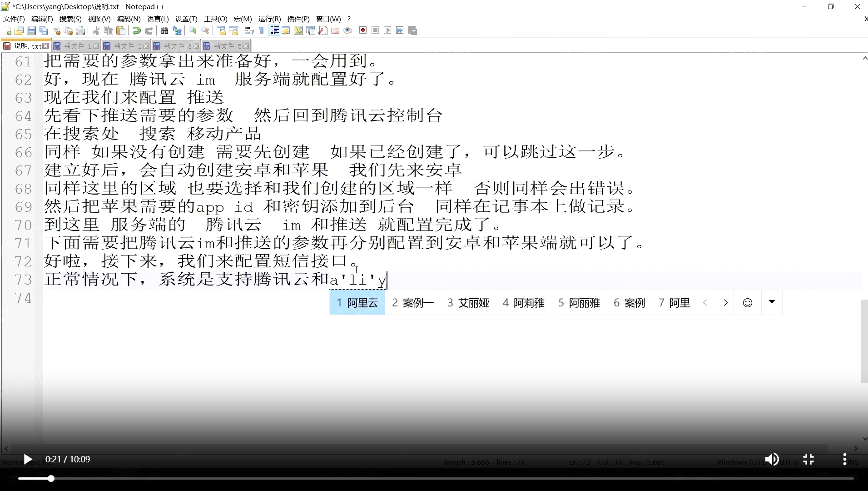Click the Stop macro recording icon
868x491 pixels.
(x=375, y=30)
